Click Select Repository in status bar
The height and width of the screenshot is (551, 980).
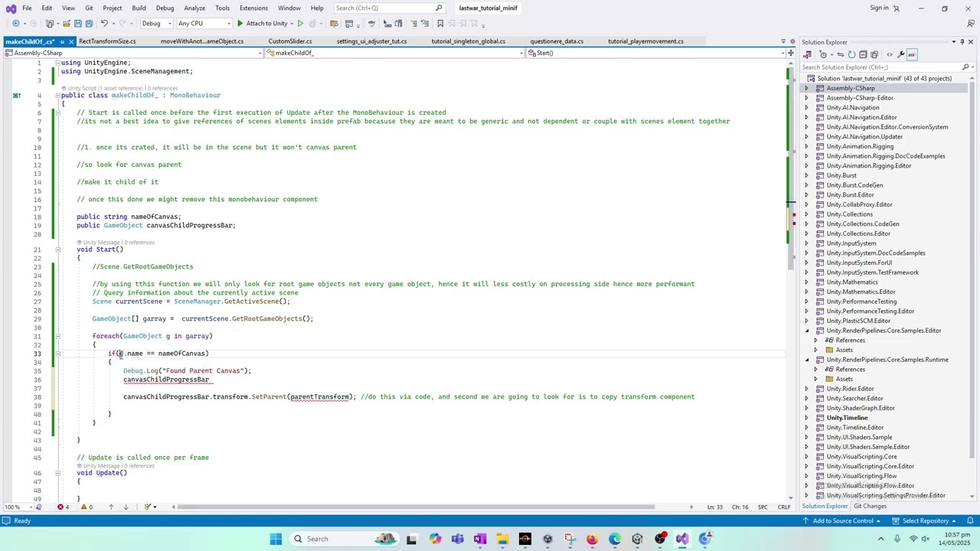[x=925, y=521]
